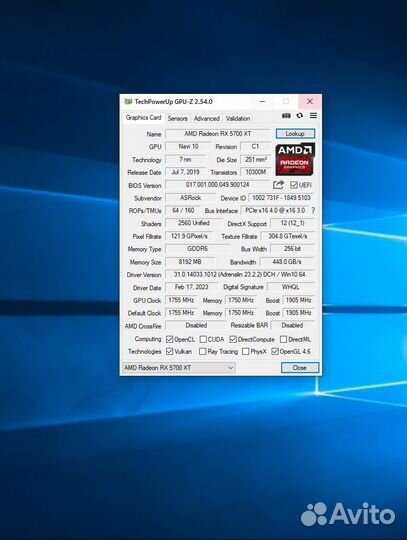This screenshot has width=407, height=540.
Task: Click the Device ID value field
Action: click(x=281, y=198)
